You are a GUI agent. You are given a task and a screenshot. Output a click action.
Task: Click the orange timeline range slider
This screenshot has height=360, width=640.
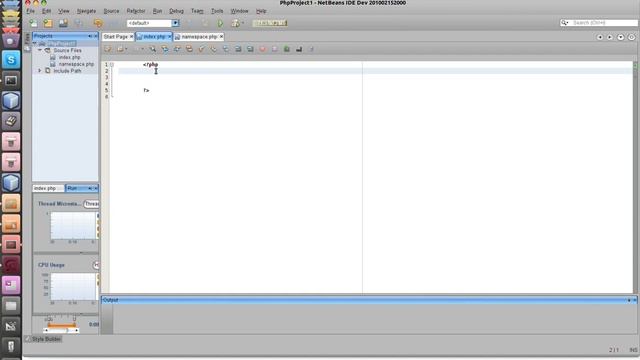(x=61, y=325)
